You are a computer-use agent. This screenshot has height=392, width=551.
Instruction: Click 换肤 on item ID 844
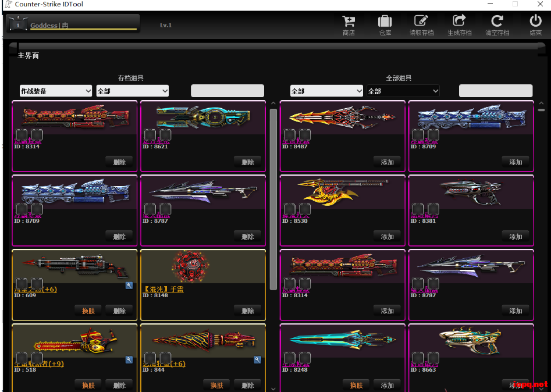click(x=216, y=386)
